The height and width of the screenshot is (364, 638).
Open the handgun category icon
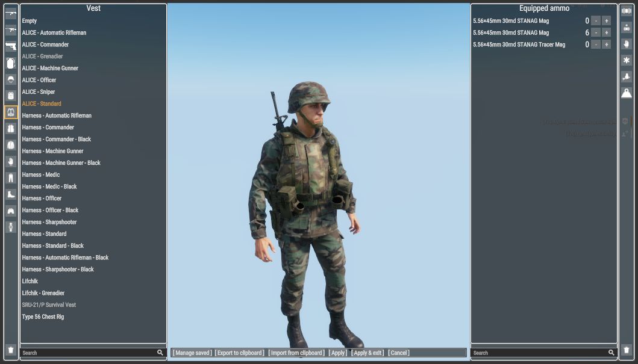click(11, 46)
